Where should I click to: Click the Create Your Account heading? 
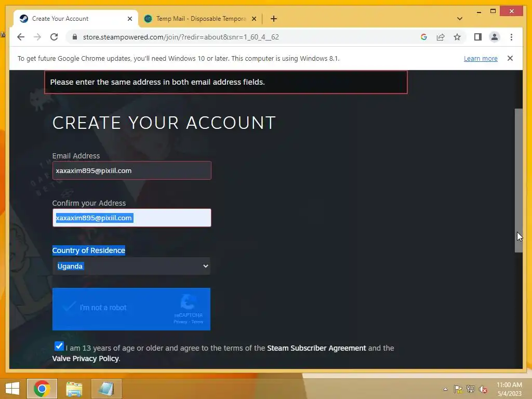164,123
